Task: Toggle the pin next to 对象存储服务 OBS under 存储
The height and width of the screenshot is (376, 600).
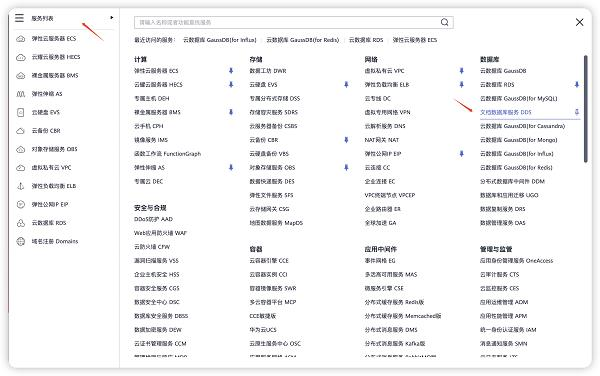Action: pyautogui.click(x=346, y=168)
